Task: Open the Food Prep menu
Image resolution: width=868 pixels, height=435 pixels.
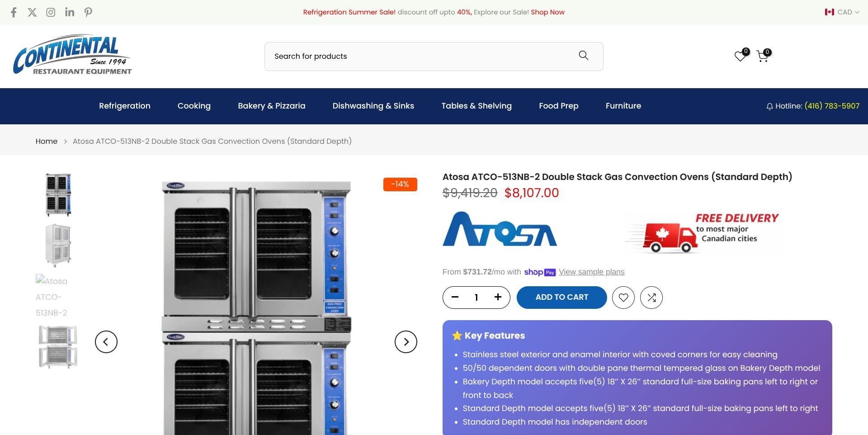Action: 559,106
